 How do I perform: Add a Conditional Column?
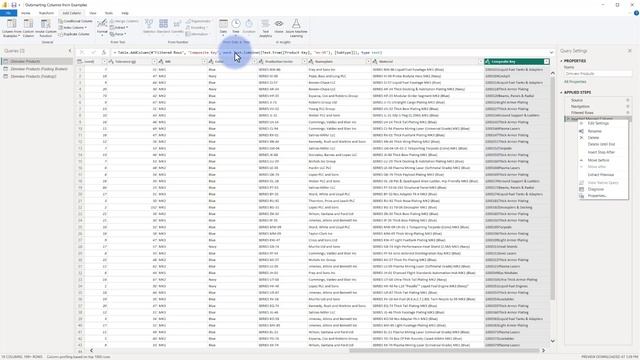pos(76,21)
